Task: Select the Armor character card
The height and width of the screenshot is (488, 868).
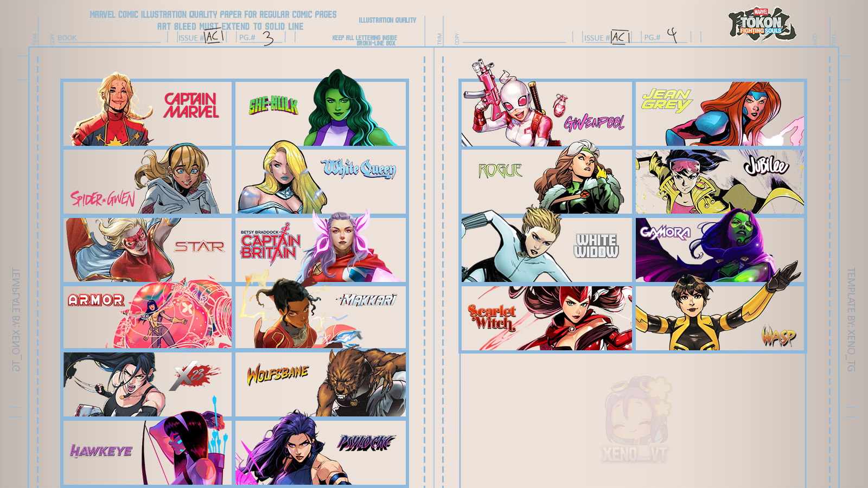Action: [x=148, y=317]
